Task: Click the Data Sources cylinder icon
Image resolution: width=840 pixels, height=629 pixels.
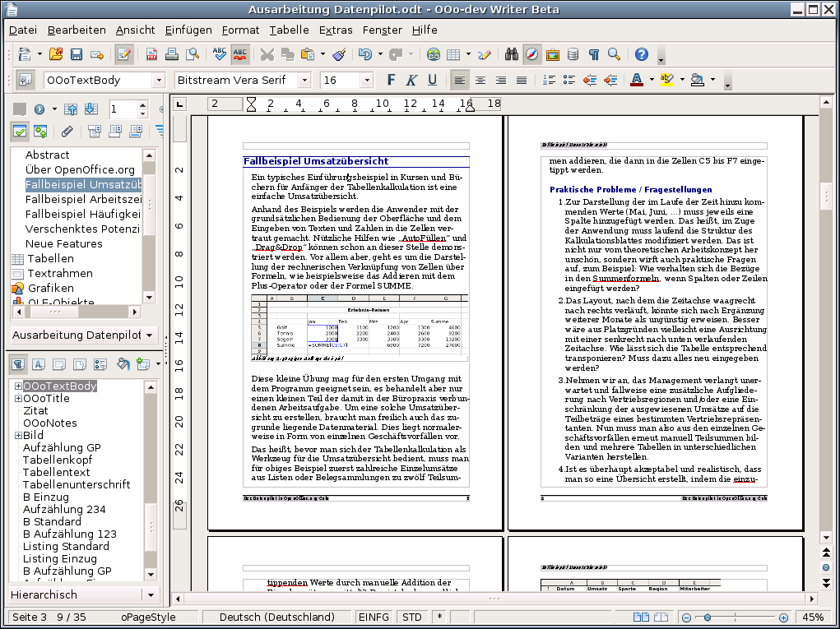Action: 573,54
